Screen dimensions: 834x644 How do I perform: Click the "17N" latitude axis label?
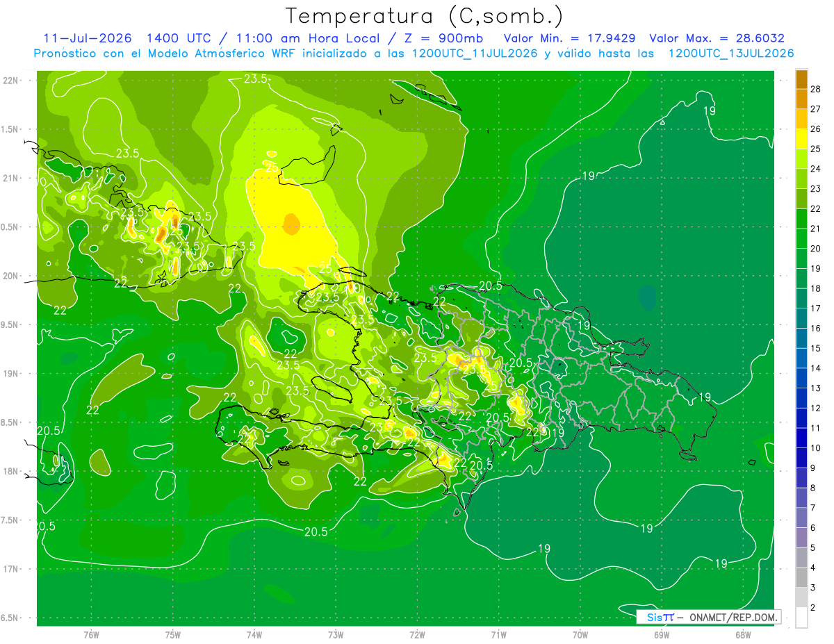click(12, 569)
